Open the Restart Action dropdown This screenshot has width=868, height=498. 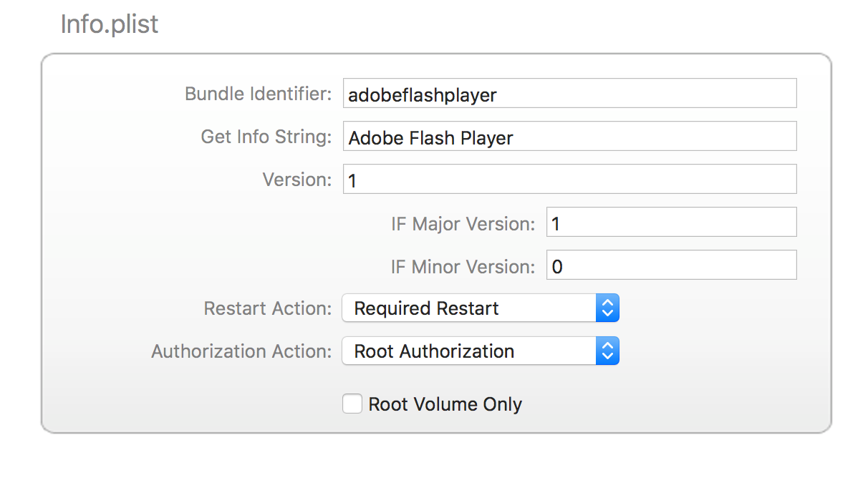click(481, 308)
